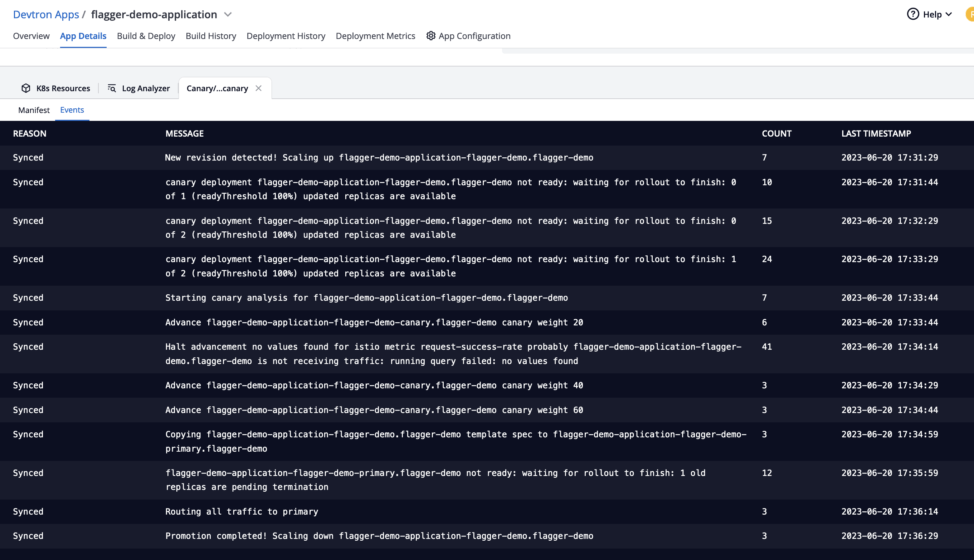
Task: Click Synced reason in the Halt advancement row
Action: click(x=28, y=347)
